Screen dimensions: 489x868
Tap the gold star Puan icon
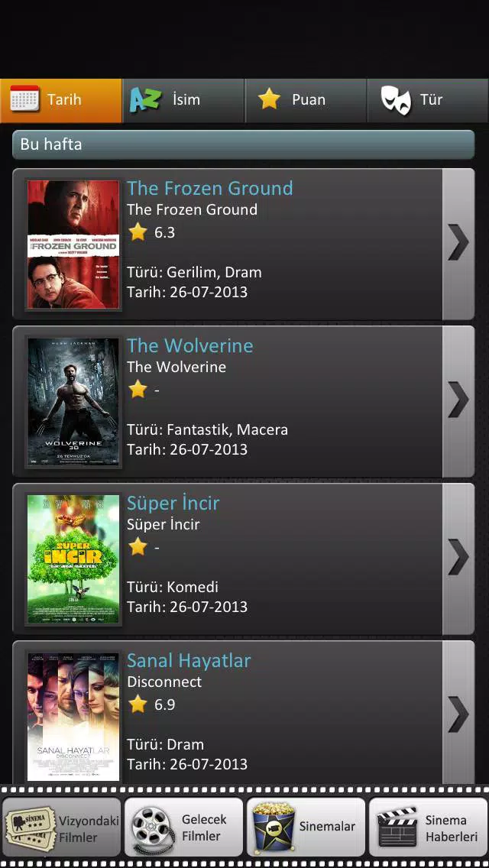coord(269,99)
